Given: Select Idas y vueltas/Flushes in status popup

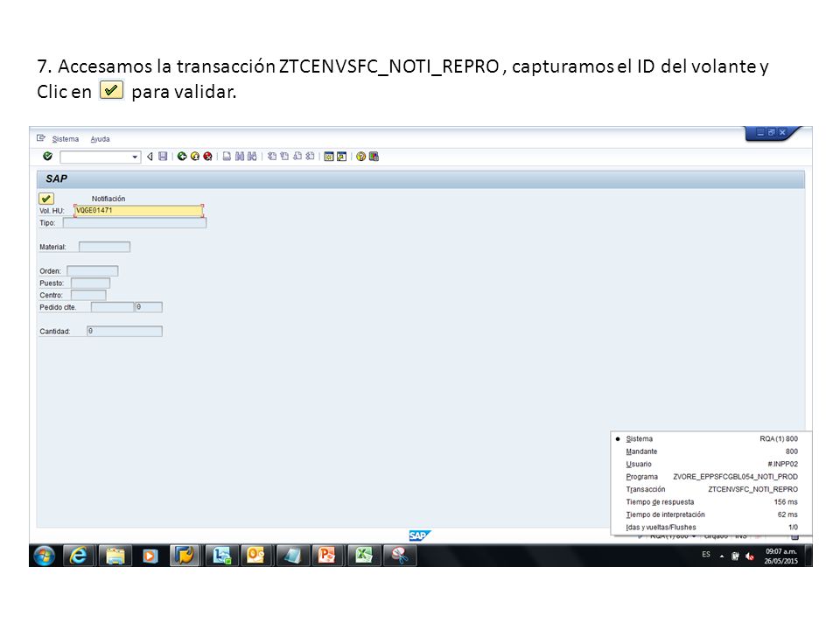Looking at the screenshot, I should click(710, 527).
